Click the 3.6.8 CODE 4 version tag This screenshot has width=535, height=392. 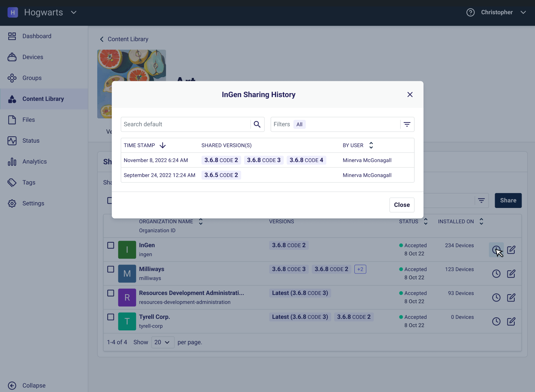pyautogui.click(x=306, y=160)
